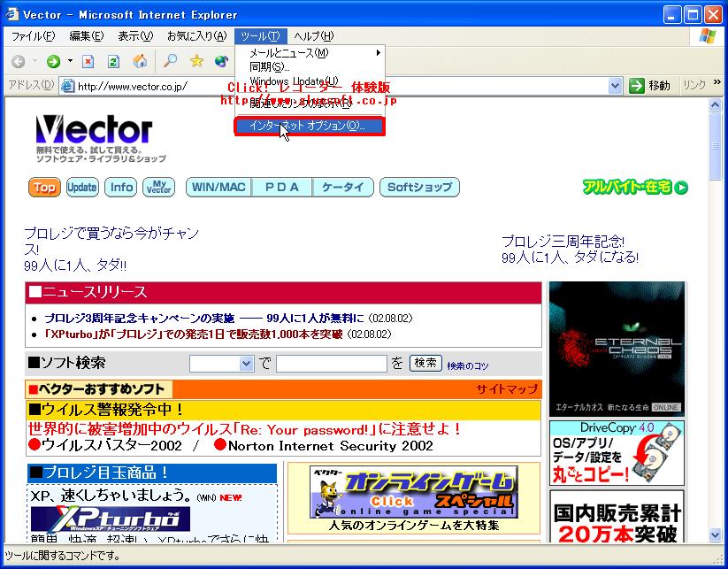Click the vertical scrollbar thumb

[x=715, y=145]
